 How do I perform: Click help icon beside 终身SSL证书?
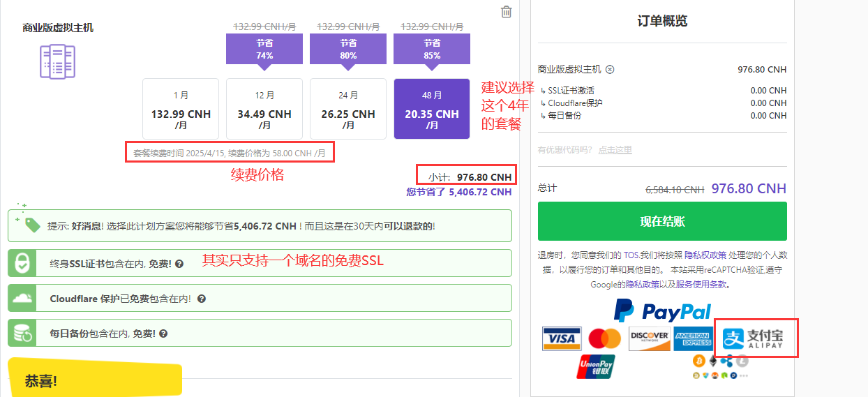pos(179,264)
